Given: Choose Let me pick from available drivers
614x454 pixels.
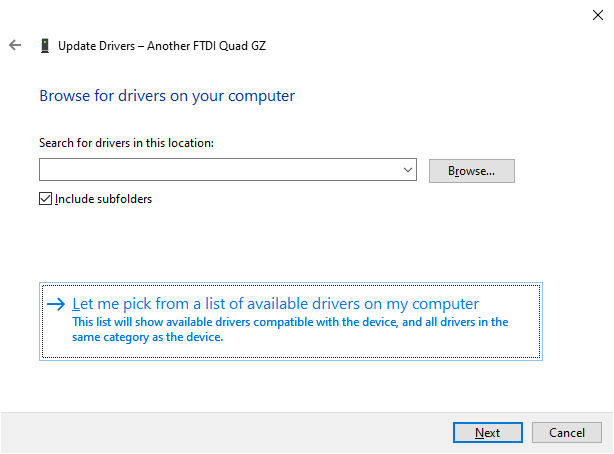Looking at the screenshot, I should [x=276, y=304].
